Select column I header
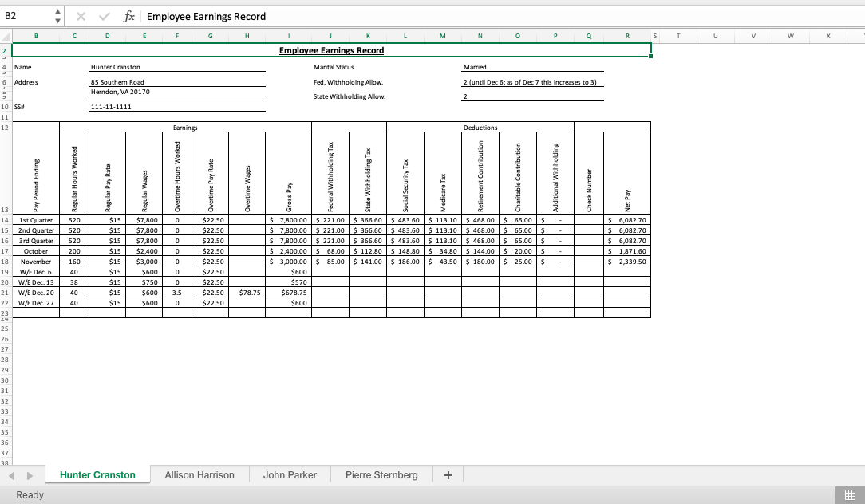Viewport: 865px width, 504px height. (289, 36)
